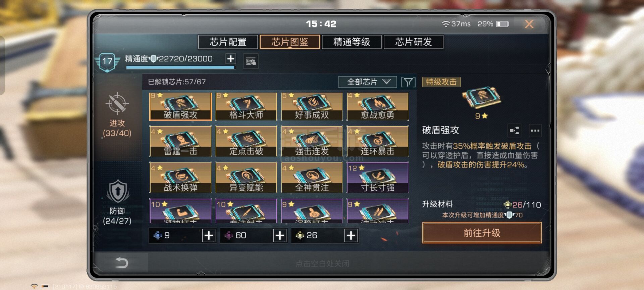Select the 格斗大师 chip card
This screenshot has width=644, height=290.
[x=246, y=106]
